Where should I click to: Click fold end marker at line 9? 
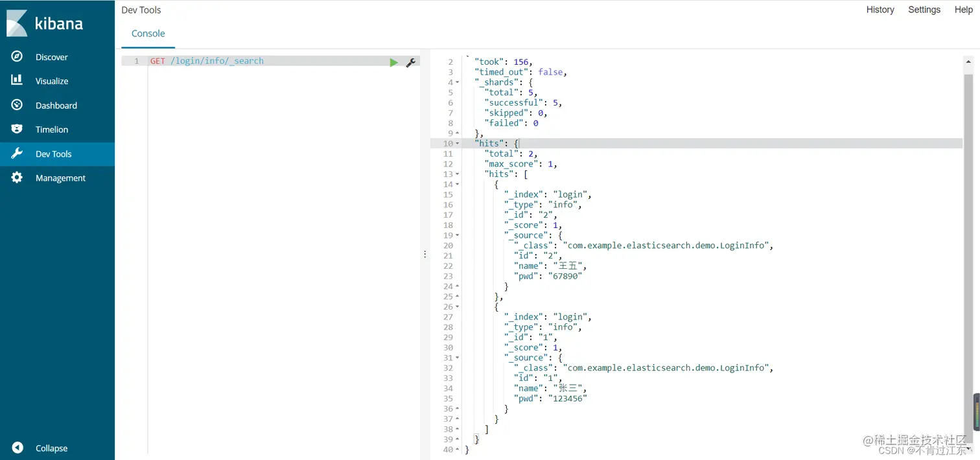pos(457,133)
